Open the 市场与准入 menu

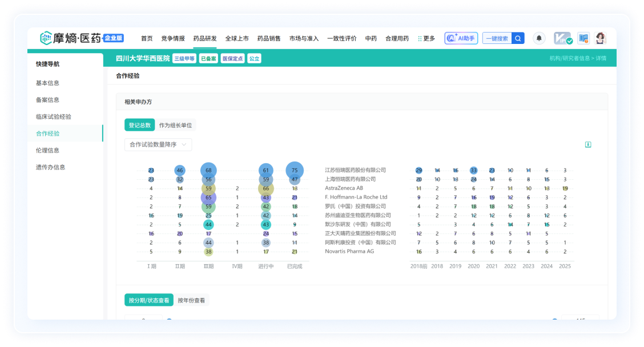[304, 38]
